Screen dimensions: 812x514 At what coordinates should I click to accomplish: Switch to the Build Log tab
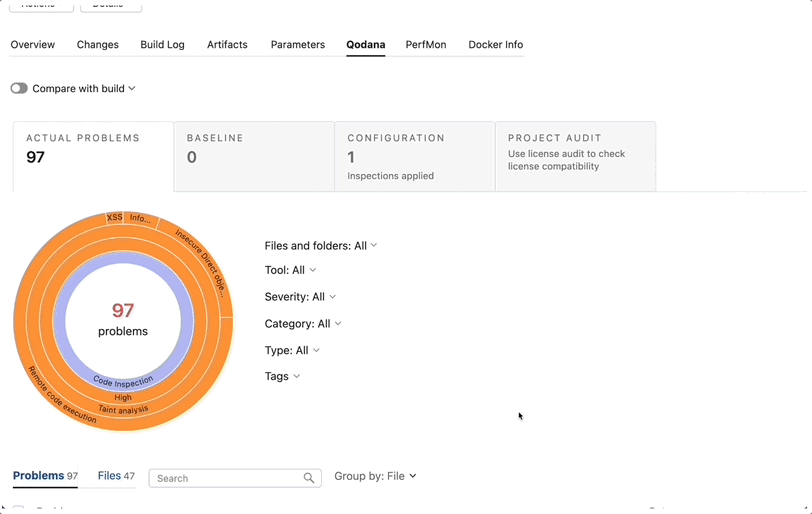click(x=162, y=45)
